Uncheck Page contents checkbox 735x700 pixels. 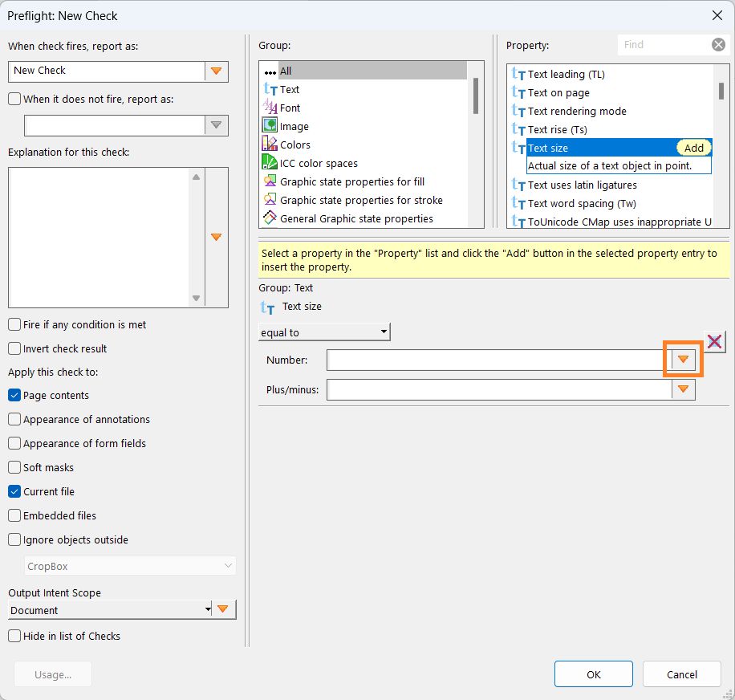pos(14,395)
